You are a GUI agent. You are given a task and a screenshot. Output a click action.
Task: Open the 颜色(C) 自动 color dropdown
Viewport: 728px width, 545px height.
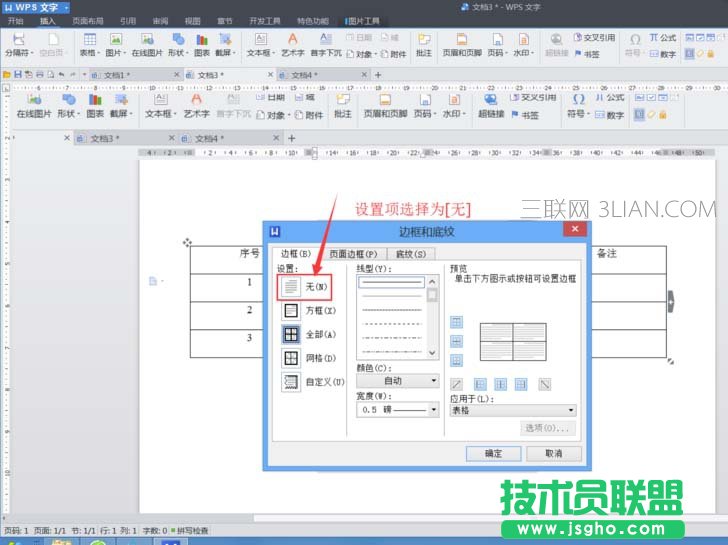click(x=397, y=381)
